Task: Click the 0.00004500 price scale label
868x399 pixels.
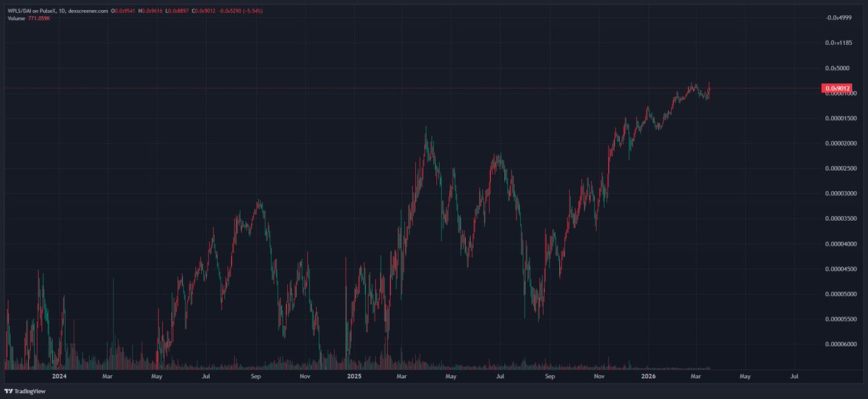Action: click(x=842, y=269)
